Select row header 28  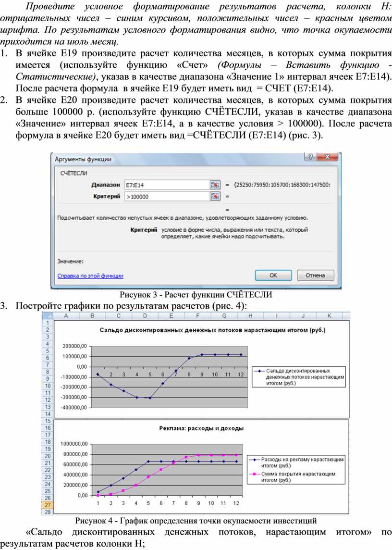48,512
